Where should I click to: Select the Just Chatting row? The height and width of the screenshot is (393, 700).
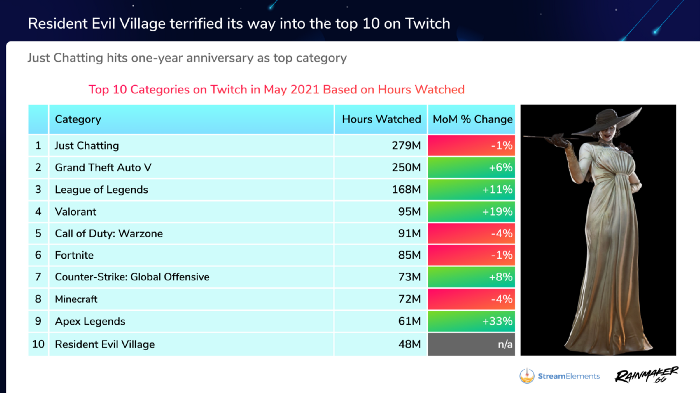271,146
